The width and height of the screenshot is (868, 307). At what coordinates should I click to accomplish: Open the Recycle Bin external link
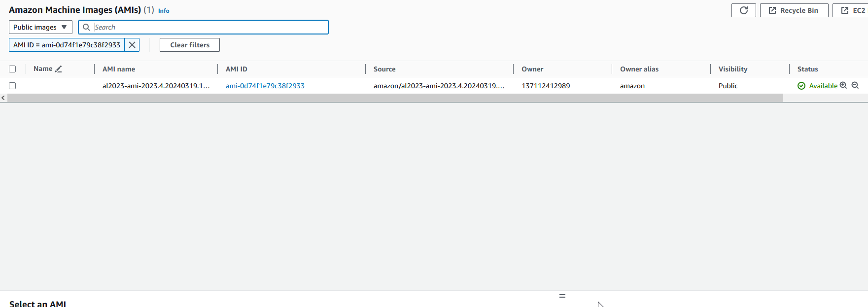794,10
